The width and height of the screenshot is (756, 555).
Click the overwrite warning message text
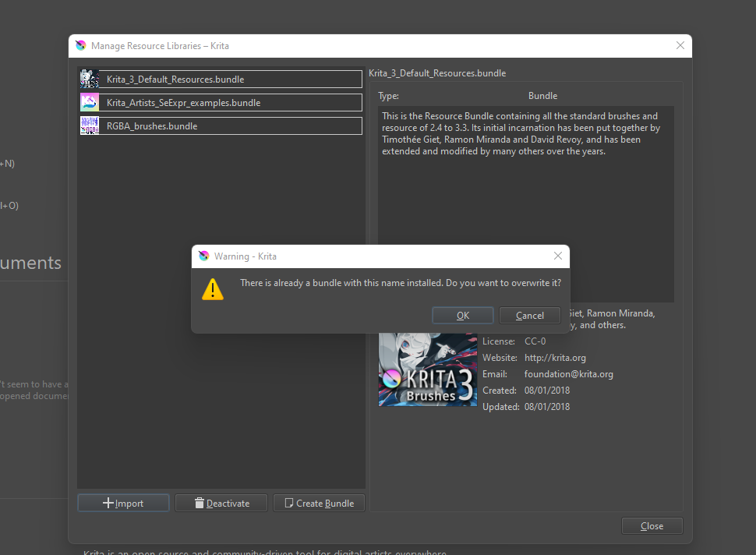coord(400,283)
